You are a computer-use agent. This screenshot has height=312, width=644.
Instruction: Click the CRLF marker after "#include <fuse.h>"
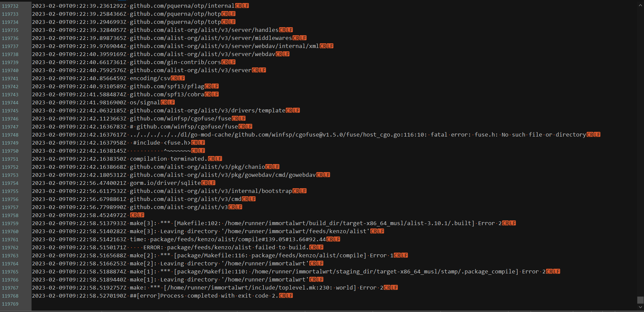click(x=198, y=143)
